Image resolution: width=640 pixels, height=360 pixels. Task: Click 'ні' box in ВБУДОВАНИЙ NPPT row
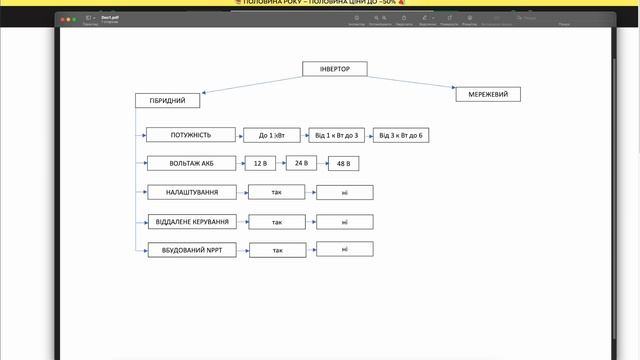tap(344, 249)
